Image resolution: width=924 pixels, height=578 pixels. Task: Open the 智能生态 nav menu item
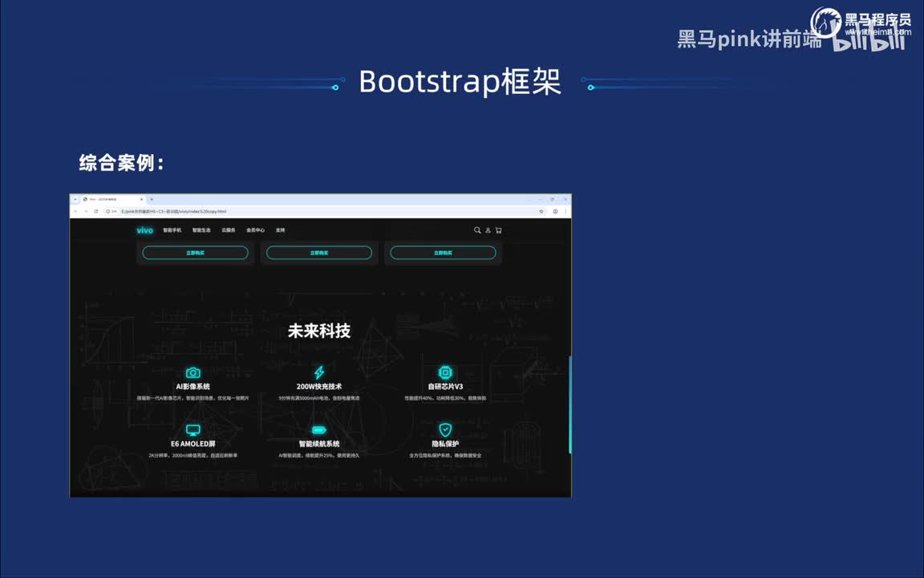click(x=201, y=230)
